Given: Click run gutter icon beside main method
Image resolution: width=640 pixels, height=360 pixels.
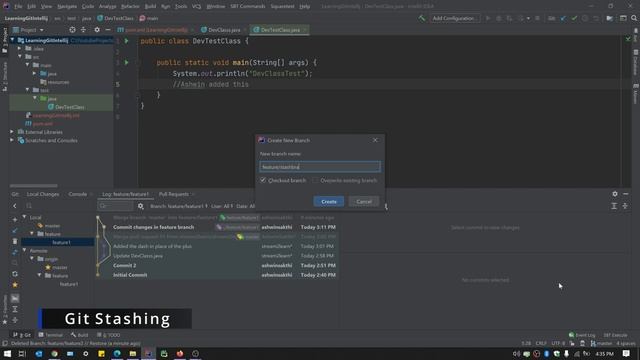Looking at the screenshot, I should pyautogui.click(x=127, y=62).
